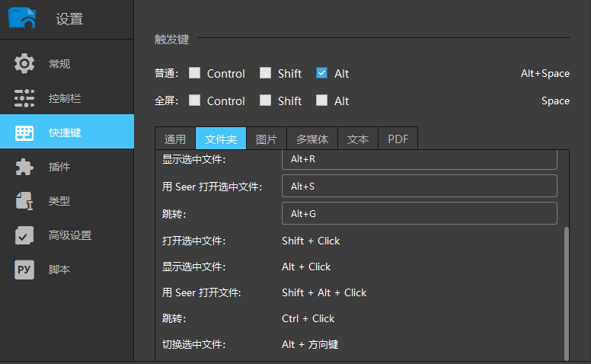Click the Ctrl + Click shortcut text
This screenshot has height=364, width=591.
pyautogui.click(x=308, y=319)
